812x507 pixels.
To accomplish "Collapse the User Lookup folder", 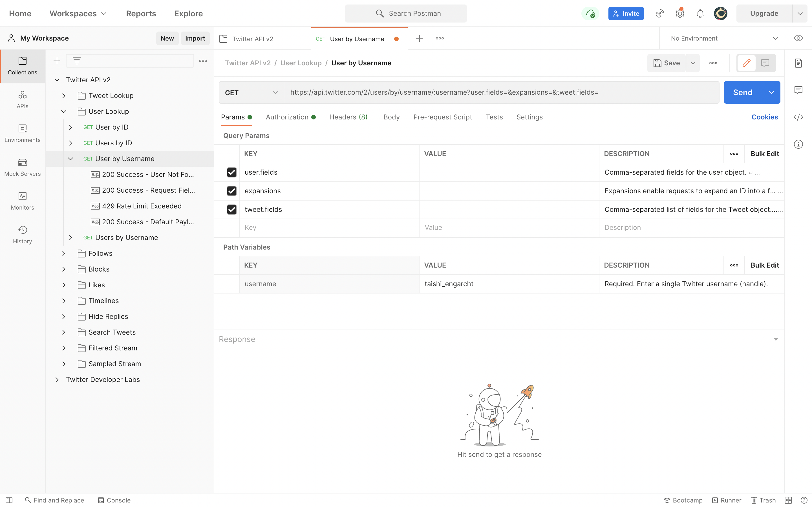I will 64,111.
